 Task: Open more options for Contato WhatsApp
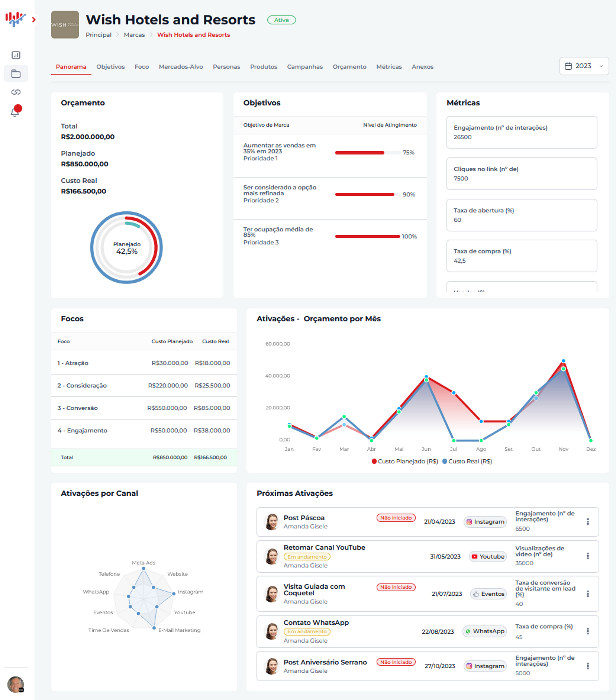(x=587, y=631)
